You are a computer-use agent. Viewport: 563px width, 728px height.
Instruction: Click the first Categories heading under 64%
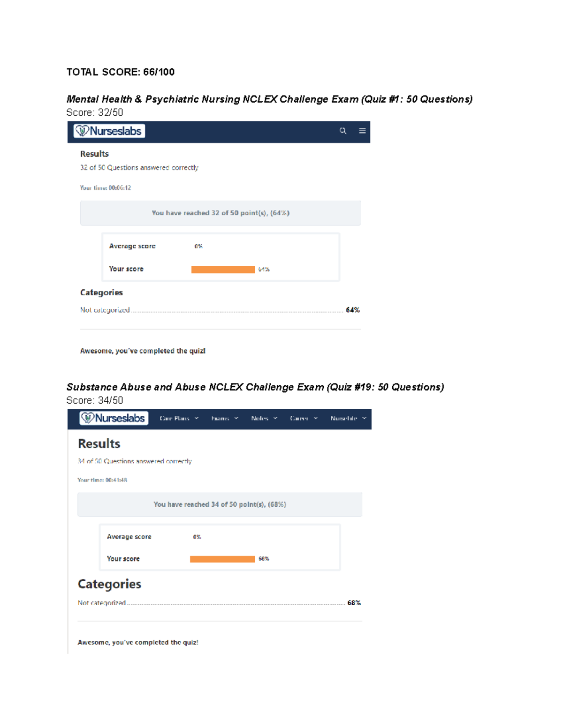point(101,293)
